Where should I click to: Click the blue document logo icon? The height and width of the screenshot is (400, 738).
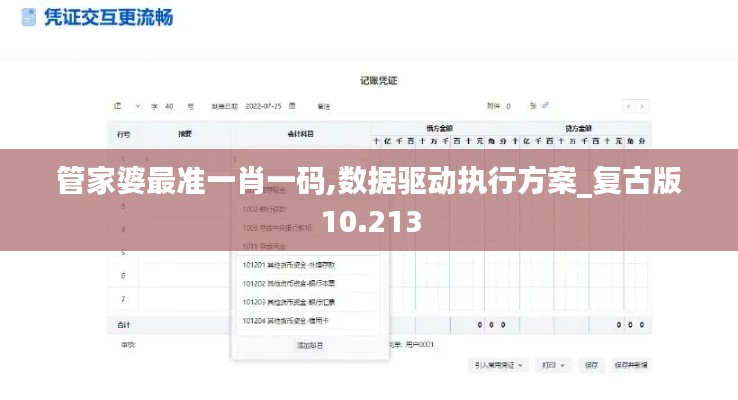pos(29,17)
